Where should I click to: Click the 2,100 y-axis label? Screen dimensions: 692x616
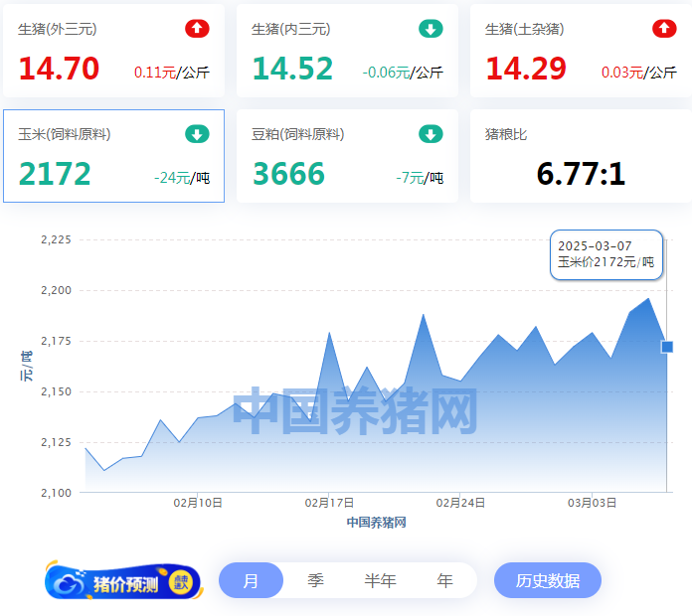click(56, 493)
